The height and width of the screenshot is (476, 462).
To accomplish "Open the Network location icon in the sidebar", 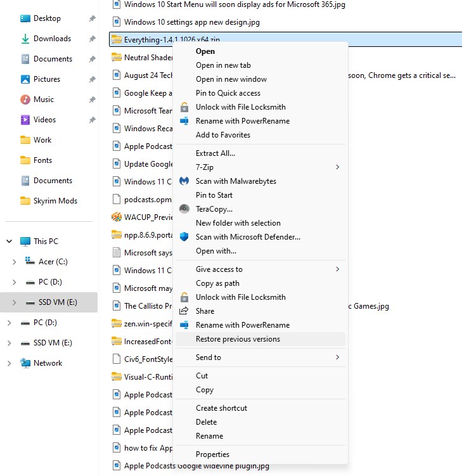I will pos(25,363).
